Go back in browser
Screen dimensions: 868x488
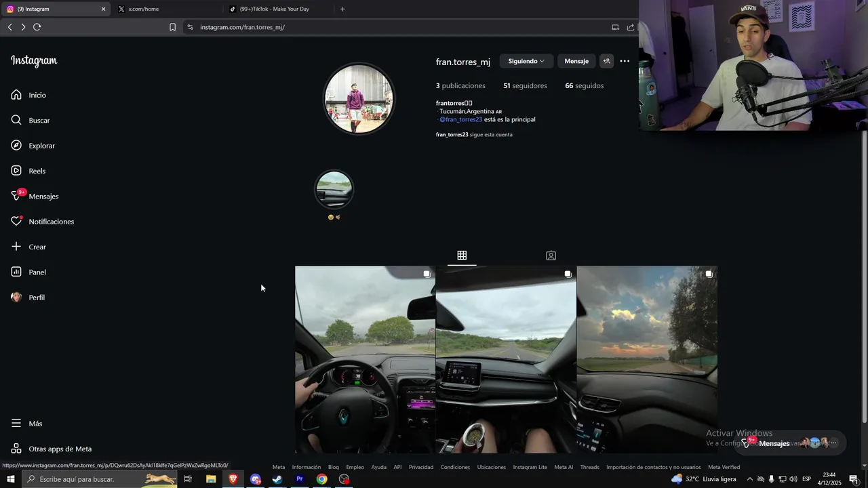9,27
